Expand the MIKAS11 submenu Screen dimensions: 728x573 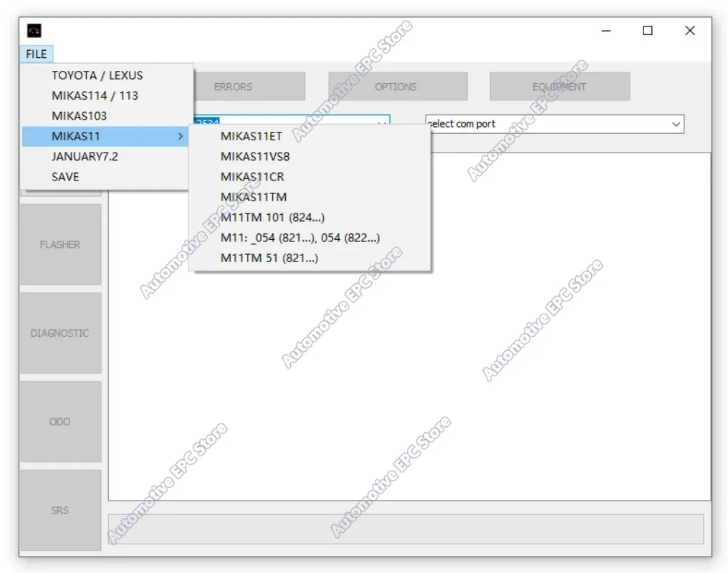click(105, 136)
